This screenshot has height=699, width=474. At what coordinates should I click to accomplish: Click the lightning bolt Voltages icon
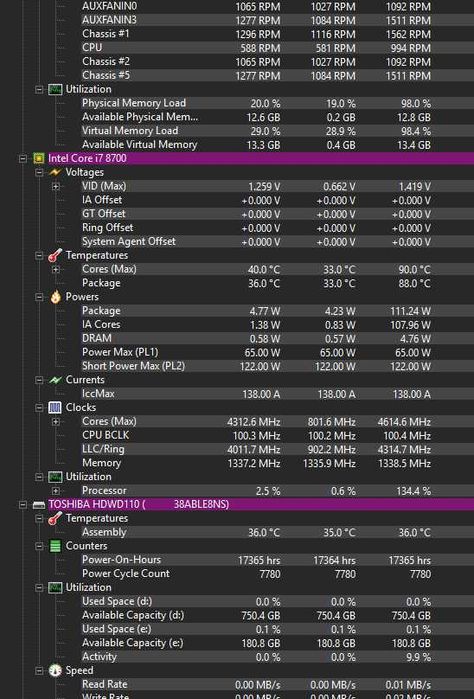pyautogui.click(x=55, y=172)
